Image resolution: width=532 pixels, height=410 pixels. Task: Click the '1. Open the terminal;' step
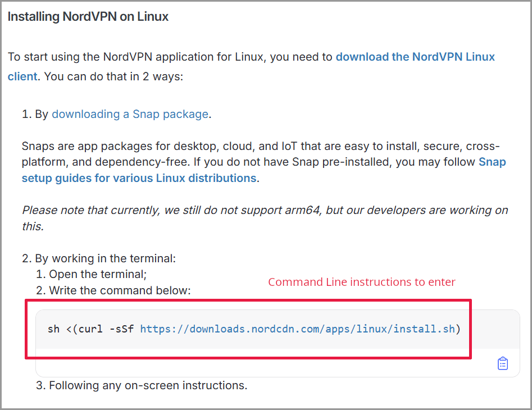pyautogui.click(x=91, y=274)
